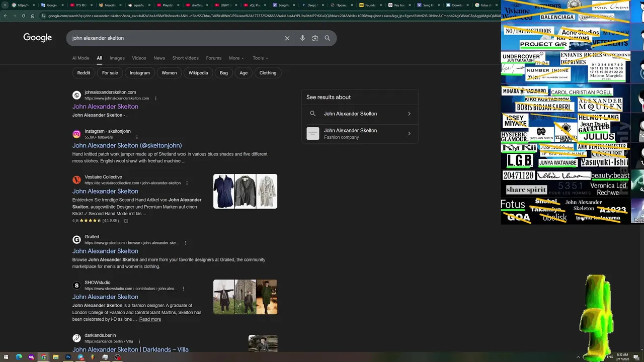This screenshot has width=644, height=362.
Task: Filter results by the Bag chip
Action: click(224, 73)
